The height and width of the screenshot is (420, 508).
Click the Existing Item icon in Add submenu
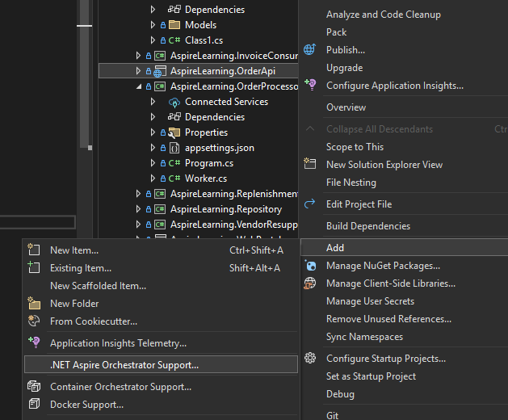coord(34,267)
